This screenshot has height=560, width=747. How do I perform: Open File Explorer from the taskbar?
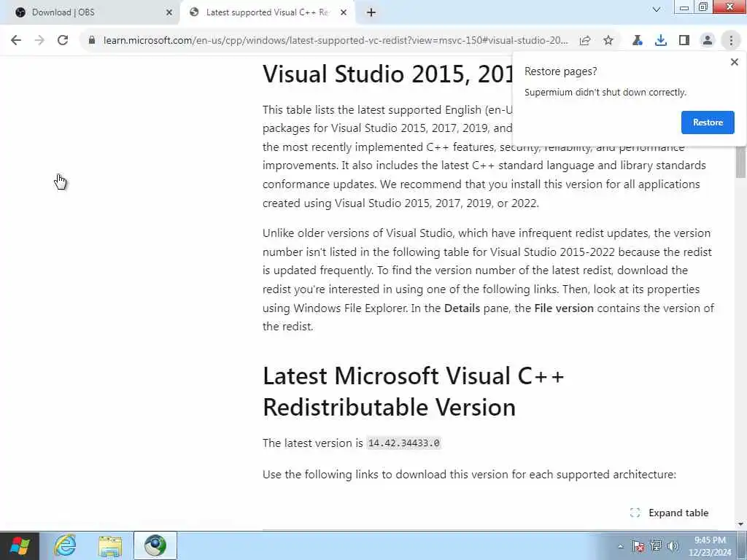point(110,545)
